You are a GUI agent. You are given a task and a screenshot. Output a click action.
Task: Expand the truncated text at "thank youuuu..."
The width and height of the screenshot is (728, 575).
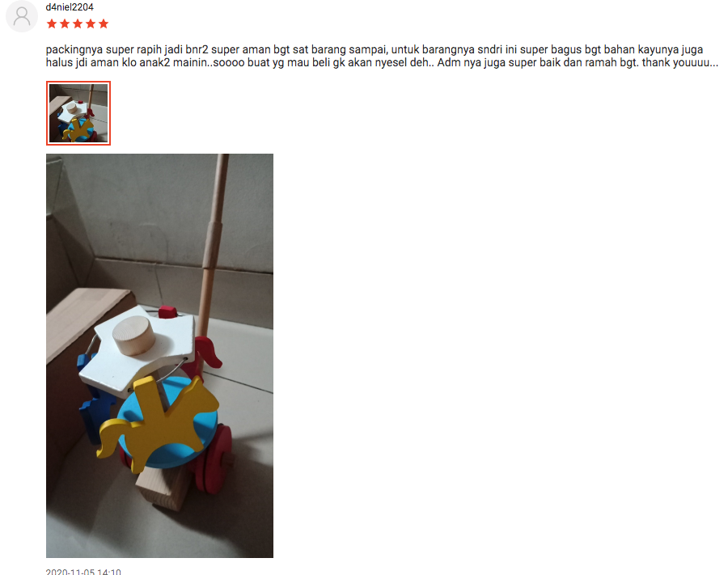coord(679,62)
